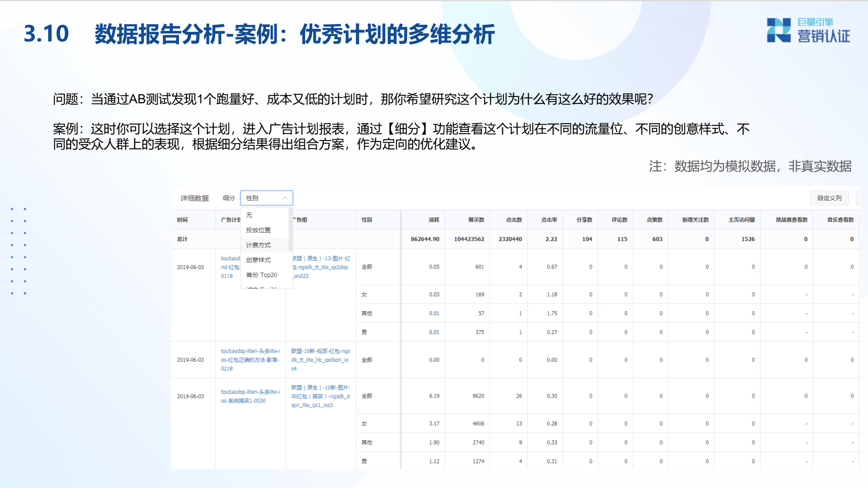Click 点击率 value 1.18

[552, 295]
